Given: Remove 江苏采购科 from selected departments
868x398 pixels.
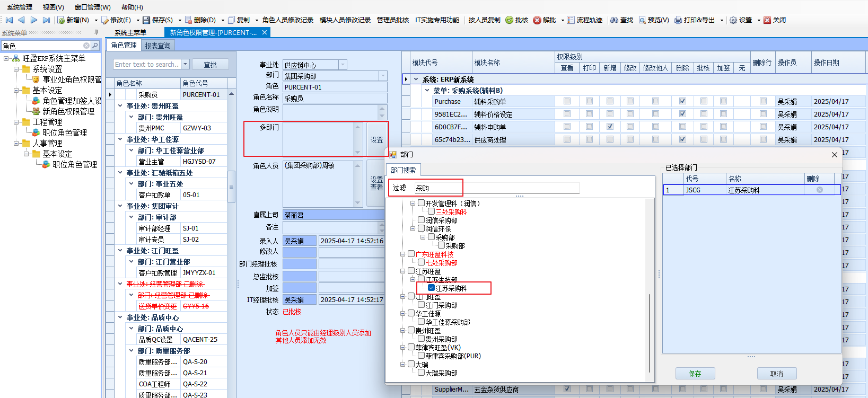Looking at the screenshot, I should tap(820, 190).
